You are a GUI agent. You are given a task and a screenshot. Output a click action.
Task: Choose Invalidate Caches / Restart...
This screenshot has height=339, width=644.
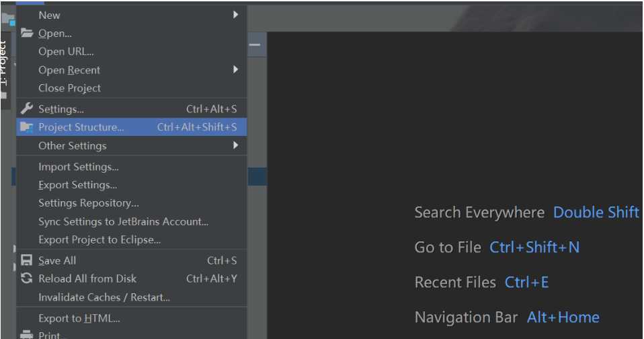[132, 297]
